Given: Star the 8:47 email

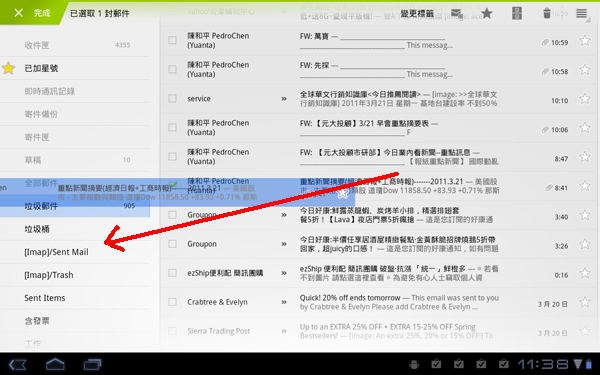Looking at the screenshot, I should click(584, 157).
